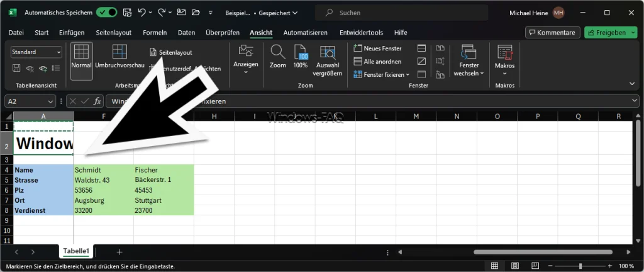The width and height of the screenshot is (644, 272).
Task: Click Alle anordnen
Action: [377, 62]
